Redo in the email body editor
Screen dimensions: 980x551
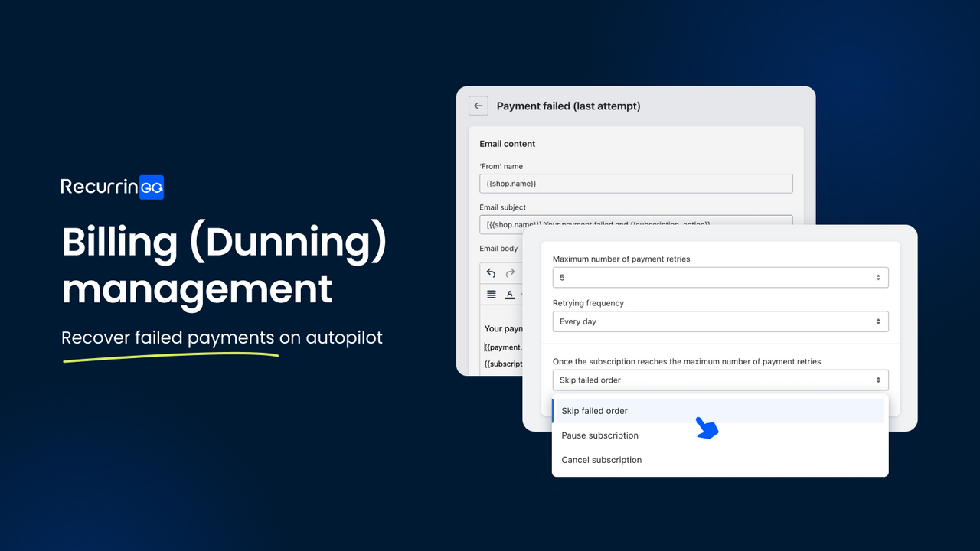point(510,273)
